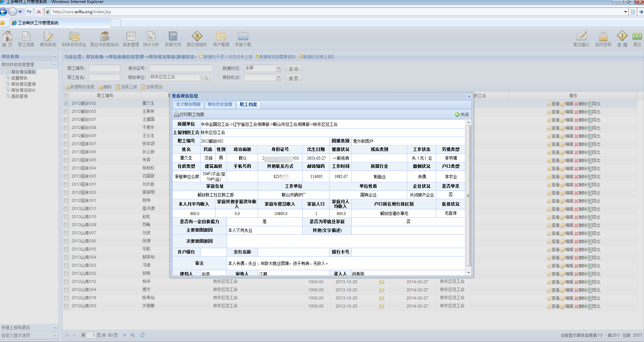Screen dimensions: 644x342
Task: Select 职工档案 tab in dialog
Action: pos(248,105)
